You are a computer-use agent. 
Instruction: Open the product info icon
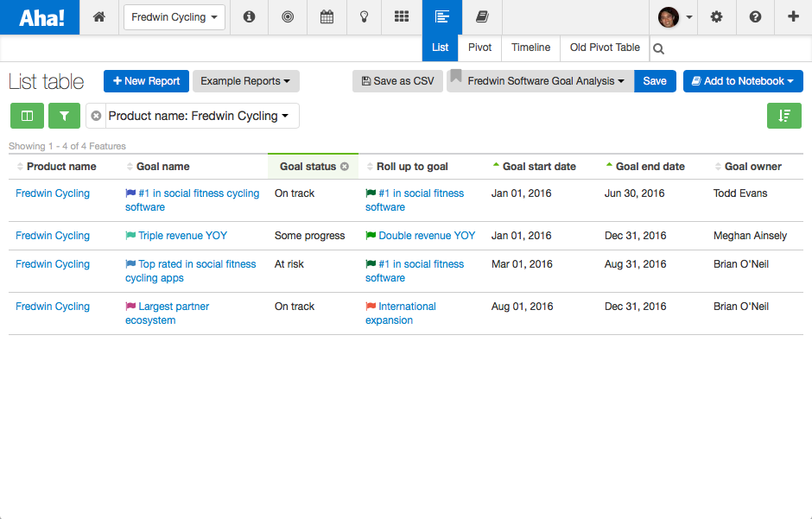(249, 17)
